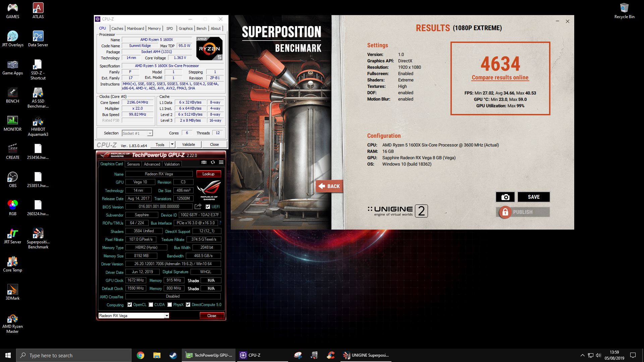Open GPU-Z Advanced tab

[x=152, y=164]
